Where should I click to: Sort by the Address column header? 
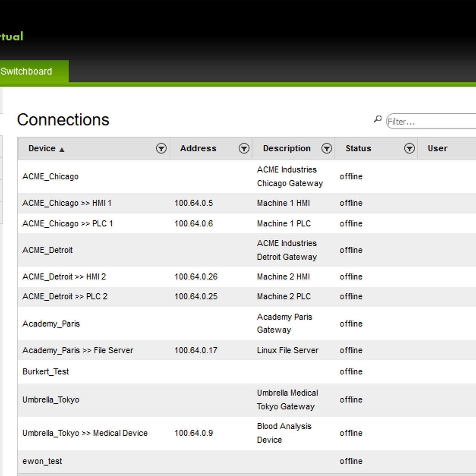pyautogui.click(x=198, y=148)
